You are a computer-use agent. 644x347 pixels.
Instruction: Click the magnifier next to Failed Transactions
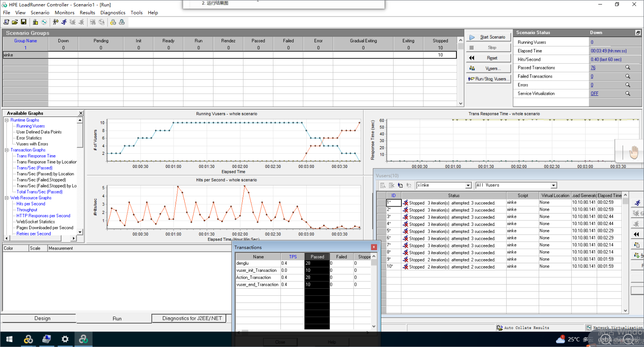coord(628,76)
